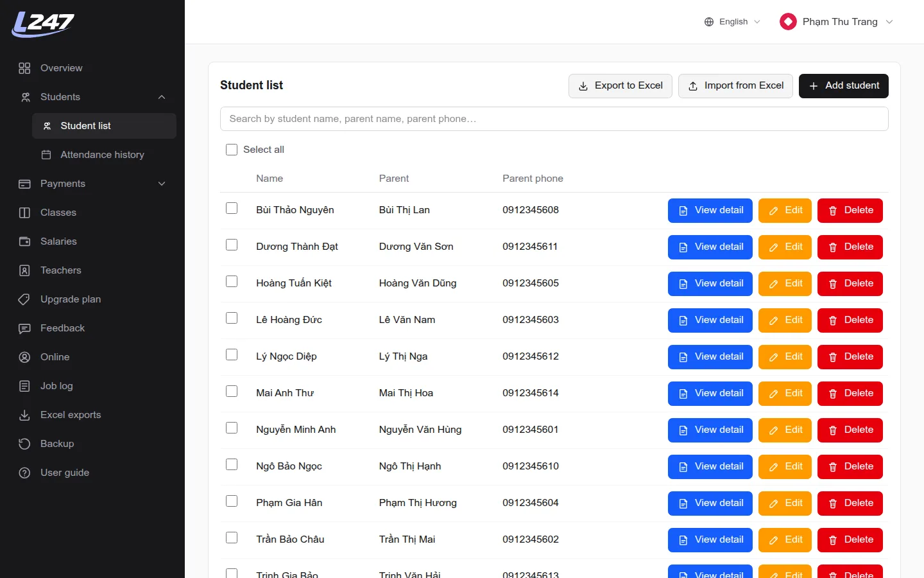The image size is (924, 578).
Task: View detail for Nguyễn Minh Anh
Action: point(710,430)
